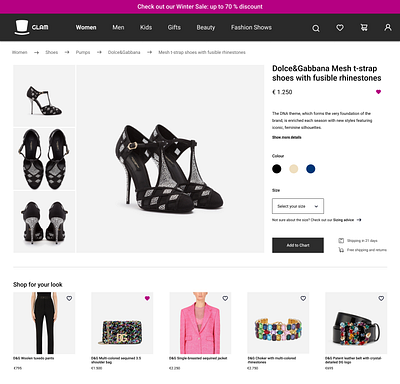Viewport: 400px width, 384px height.
Task: Open the rhinestone choker product image
Action: click(278, 323)
